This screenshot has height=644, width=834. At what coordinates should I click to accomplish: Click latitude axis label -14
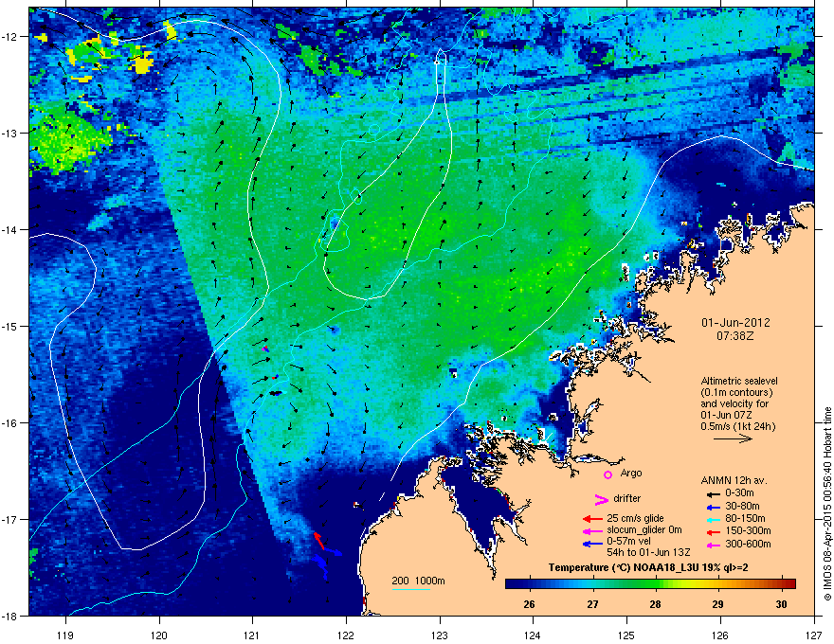[9, 229]
